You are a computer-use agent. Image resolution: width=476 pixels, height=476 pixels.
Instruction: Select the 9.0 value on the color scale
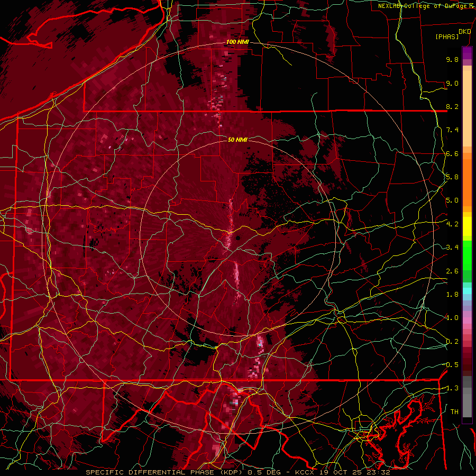tap(452, 83)
